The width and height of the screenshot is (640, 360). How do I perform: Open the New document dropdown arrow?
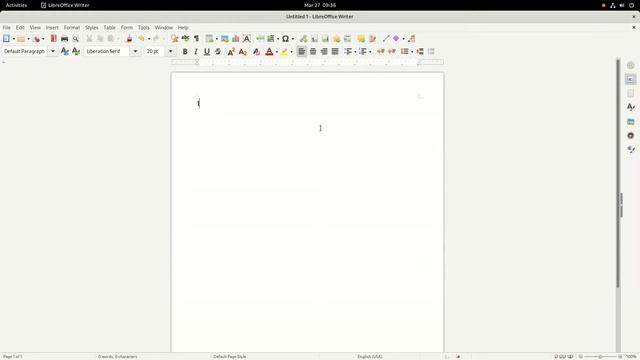pyautogui.click(x=13, y=39)
